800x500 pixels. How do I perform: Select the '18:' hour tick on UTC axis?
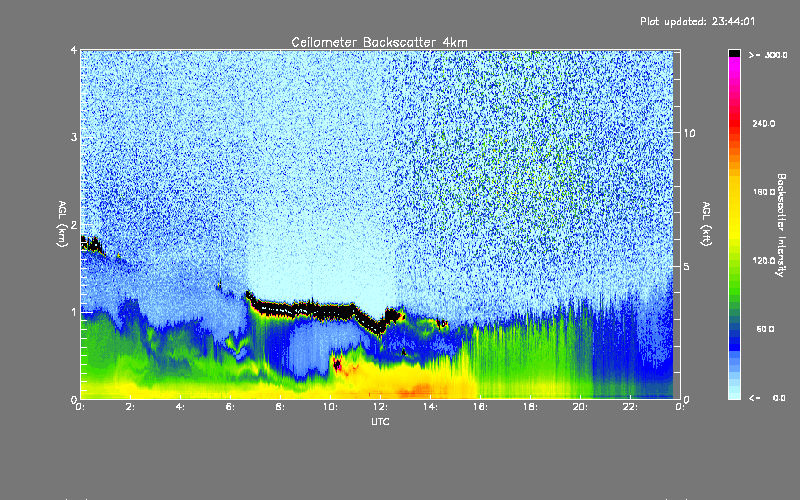[x=530, y=407]
